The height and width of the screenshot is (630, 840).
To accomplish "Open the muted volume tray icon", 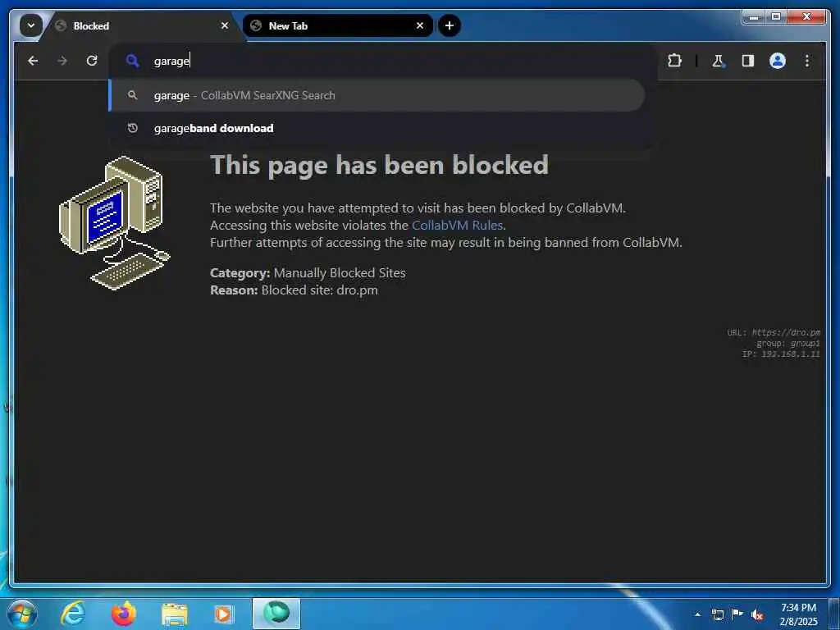I will coord(757,615).
